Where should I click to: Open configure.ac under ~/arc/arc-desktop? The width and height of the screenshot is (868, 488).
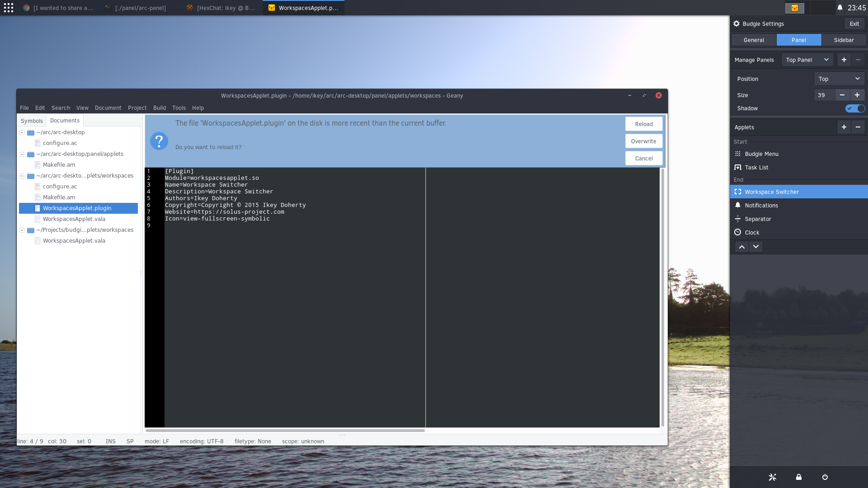60,143
